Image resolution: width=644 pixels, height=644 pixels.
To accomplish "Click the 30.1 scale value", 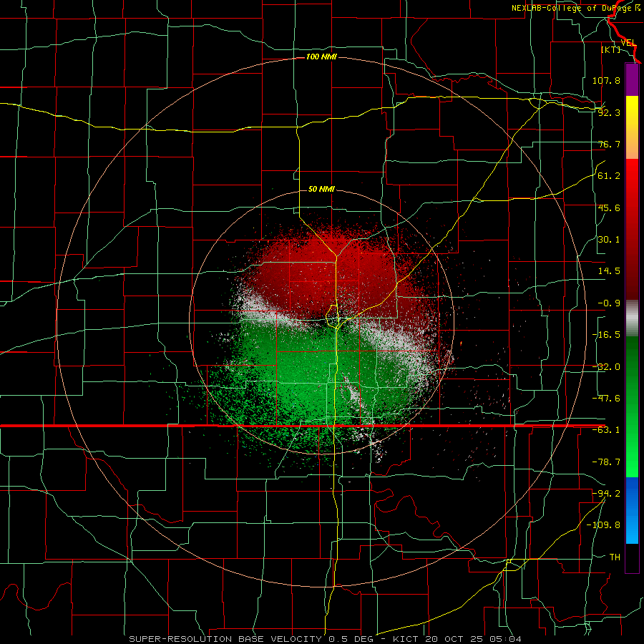I will tap(609, 240).
